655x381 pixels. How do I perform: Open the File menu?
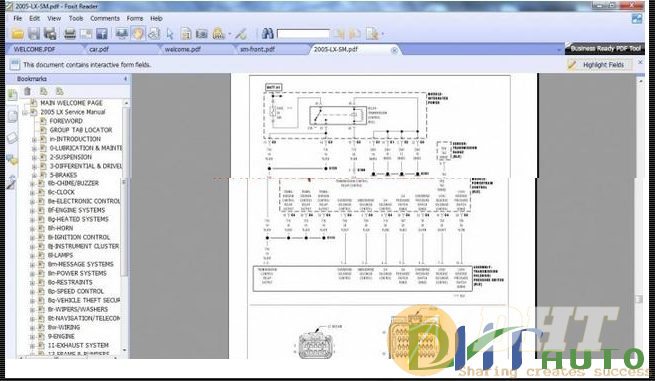(18, 18)
